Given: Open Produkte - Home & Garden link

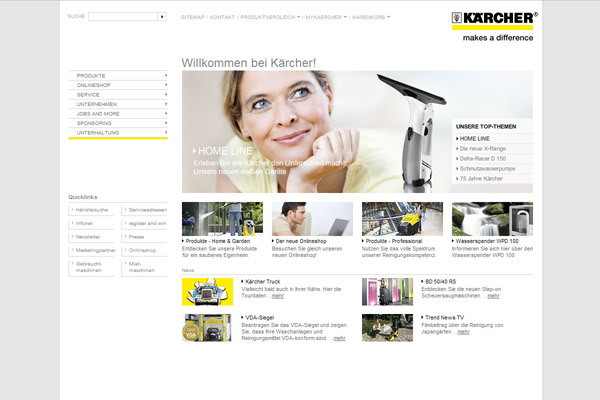Looking at the screenshot, I should click(x=218, y=241).
